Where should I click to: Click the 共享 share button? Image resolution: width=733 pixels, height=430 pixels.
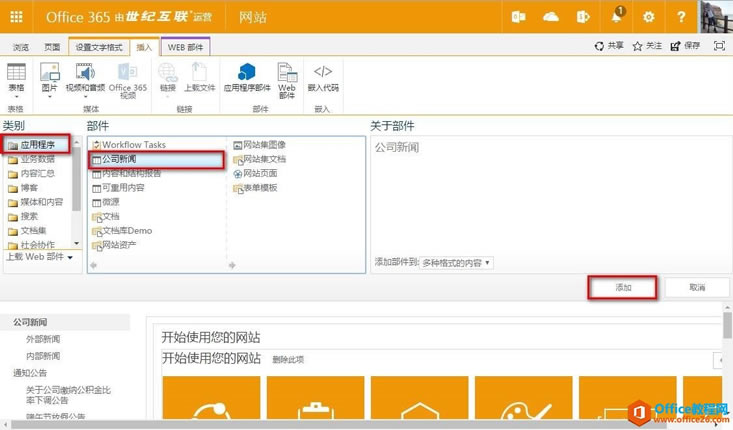click(x=609, y=46)
